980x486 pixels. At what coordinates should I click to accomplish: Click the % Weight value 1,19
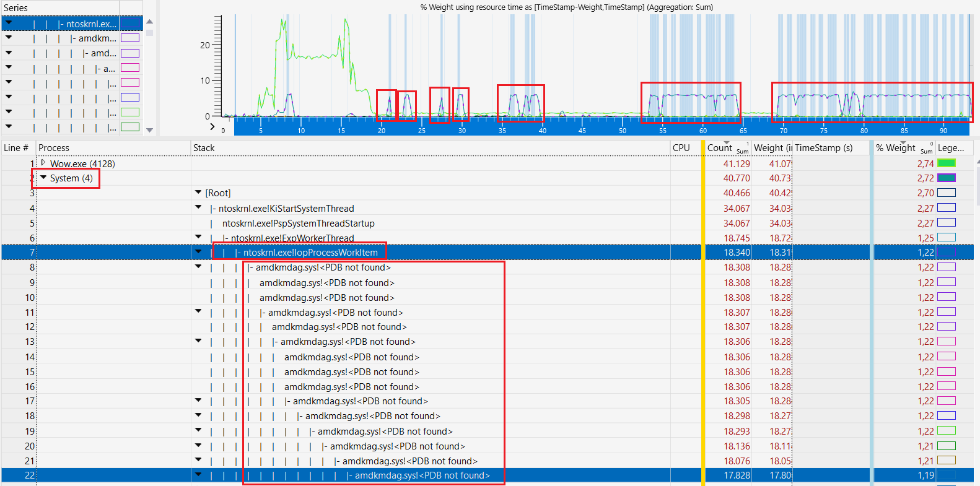point(925,475)
